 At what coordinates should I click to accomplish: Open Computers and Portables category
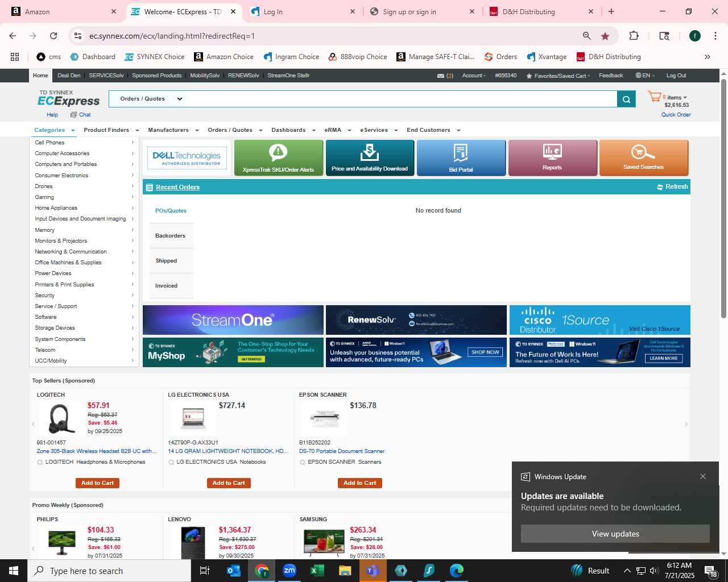point(84,164)
